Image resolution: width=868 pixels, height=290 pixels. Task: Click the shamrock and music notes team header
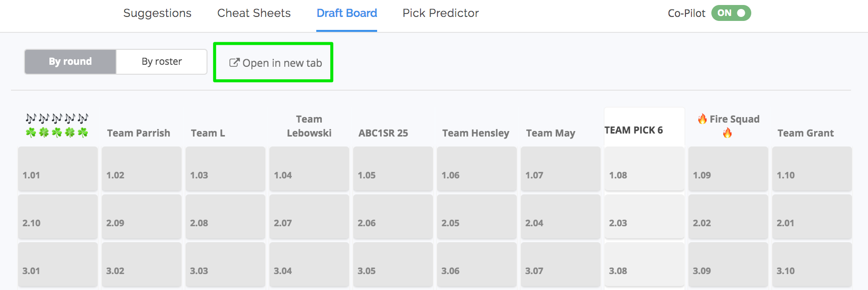click(57, 125)
